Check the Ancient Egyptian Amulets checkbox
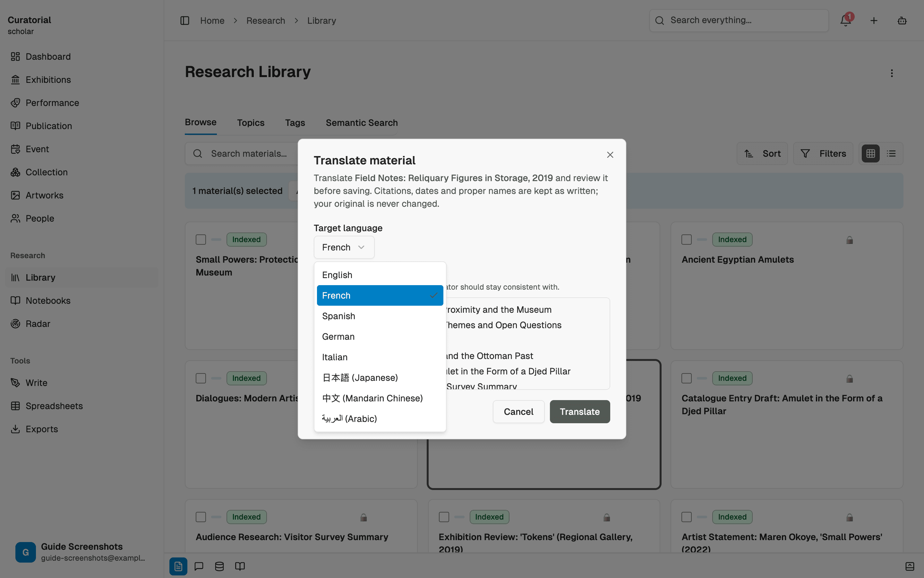The width and height of the screenshot is (924, 578). coord(687,240)
